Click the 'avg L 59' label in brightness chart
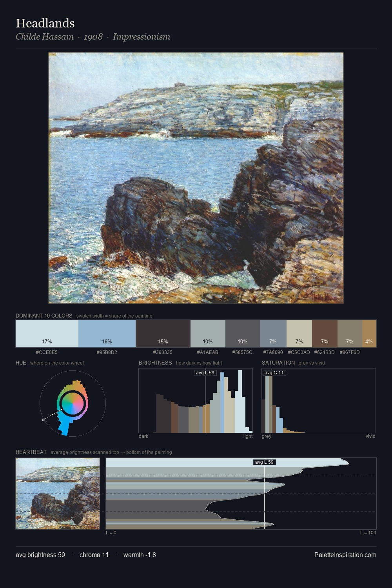392x588 pixels. coord(205,373)
